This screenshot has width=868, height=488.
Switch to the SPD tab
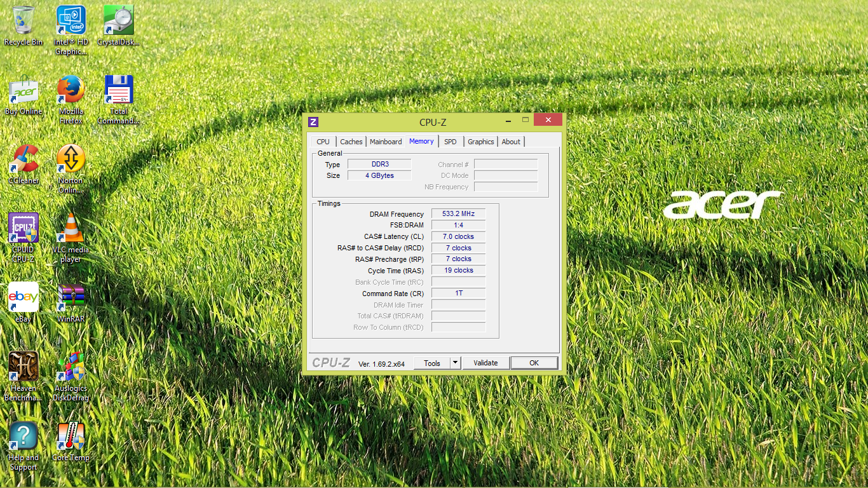(x=450, y=142)
